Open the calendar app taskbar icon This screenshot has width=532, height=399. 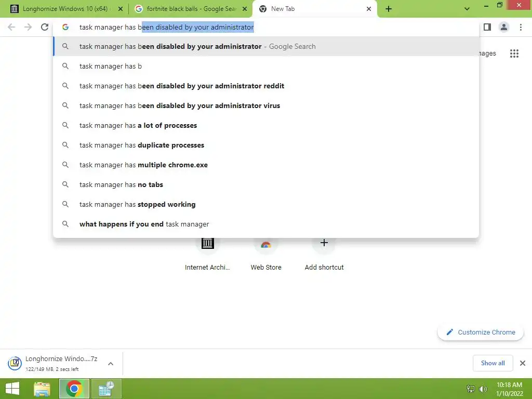[x=106, y=389]
